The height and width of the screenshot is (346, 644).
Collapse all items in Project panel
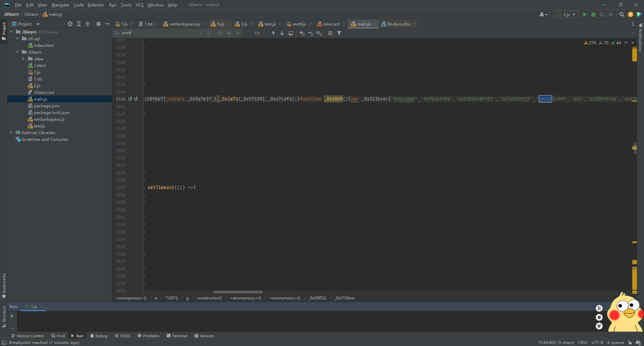coord(88,24)
